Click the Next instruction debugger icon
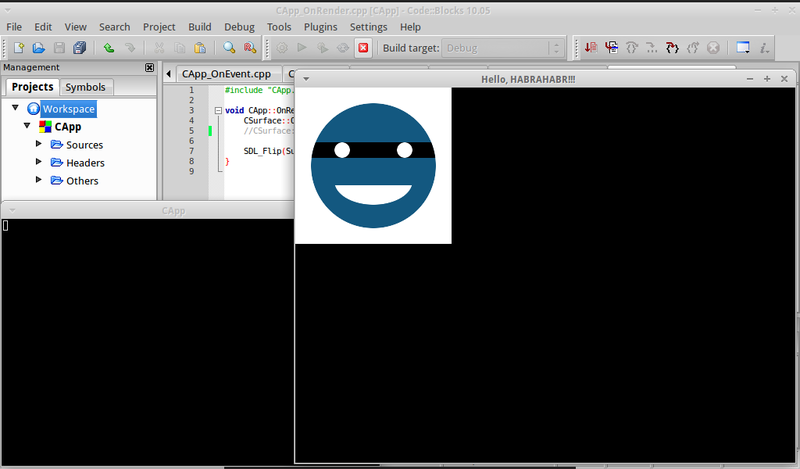Screen dimensions: 800x469 pos(652,48)
